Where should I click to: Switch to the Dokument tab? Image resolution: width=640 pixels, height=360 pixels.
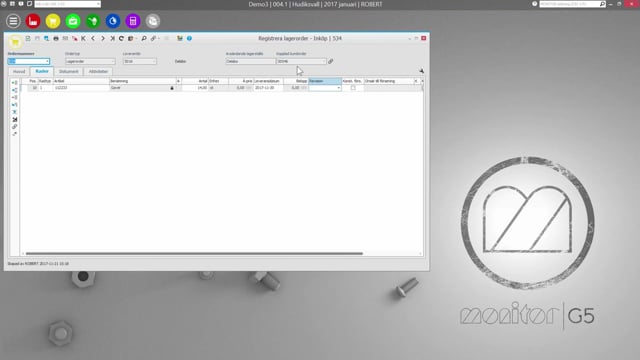(69, 71)
